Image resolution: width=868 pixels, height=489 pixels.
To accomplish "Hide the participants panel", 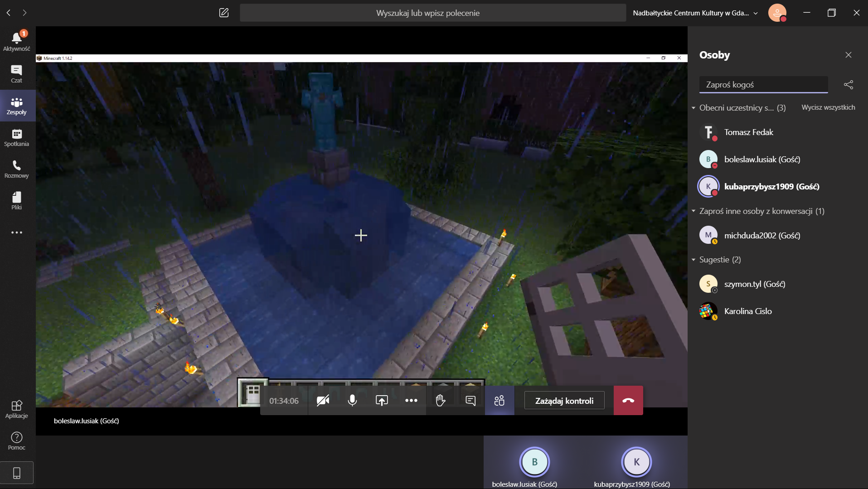I will 499,401.
